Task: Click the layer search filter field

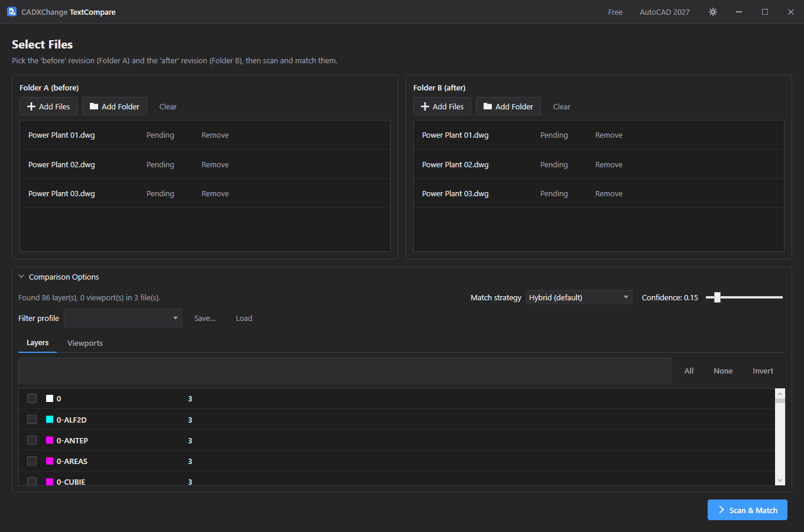Action: 345,371
